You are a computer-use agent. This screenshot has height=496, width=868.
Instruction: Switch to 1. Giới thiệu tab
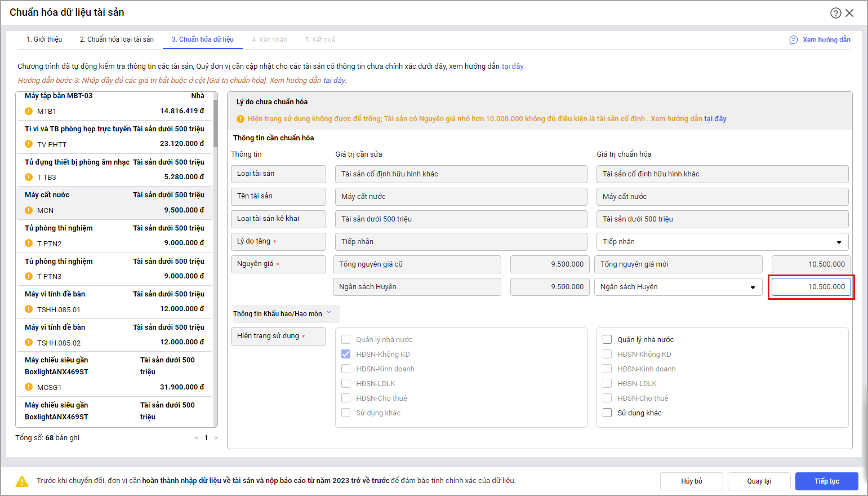[44, 39]
